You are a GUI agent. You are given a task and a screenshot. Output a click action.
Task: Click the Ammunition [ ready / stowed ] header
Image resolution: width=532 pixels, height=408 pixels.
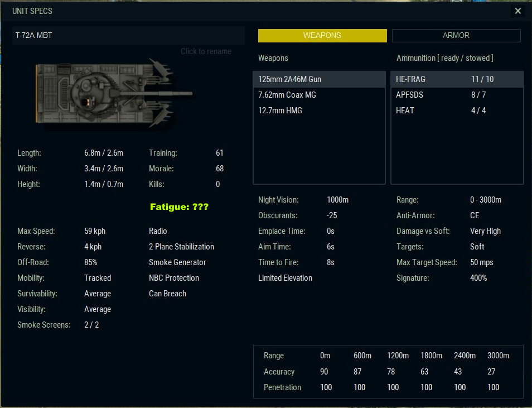pyautogui.click(x=445, y=58)
